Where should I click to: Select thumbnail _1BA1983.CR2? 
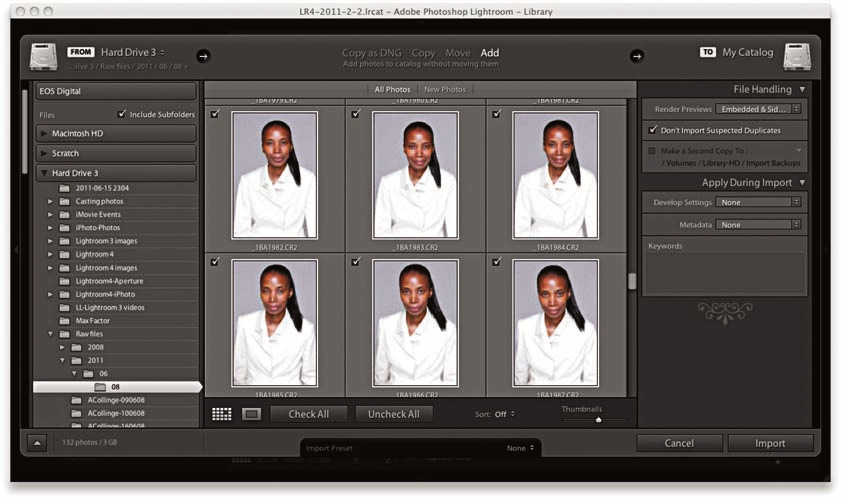pos(415,175)
